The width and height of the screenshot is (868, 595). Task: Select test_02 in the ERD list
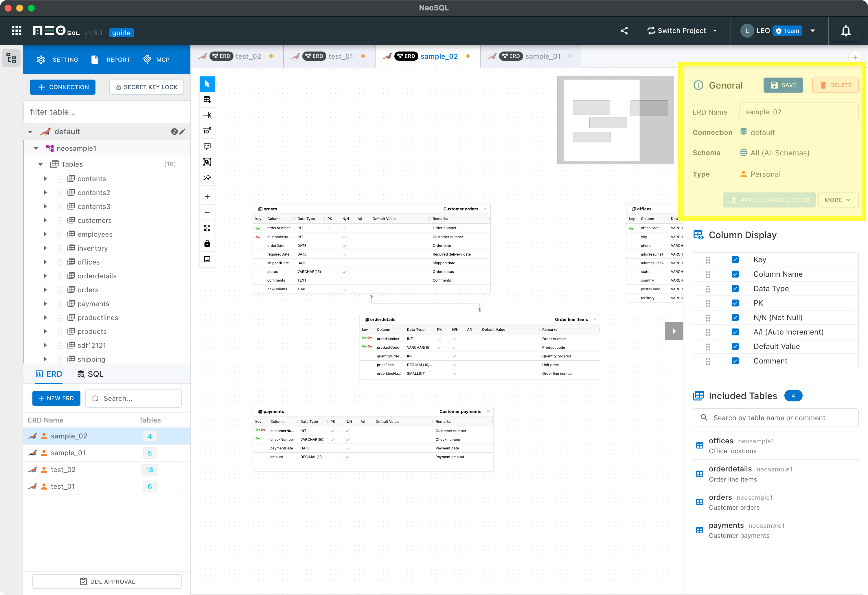[x=107, y=469]
